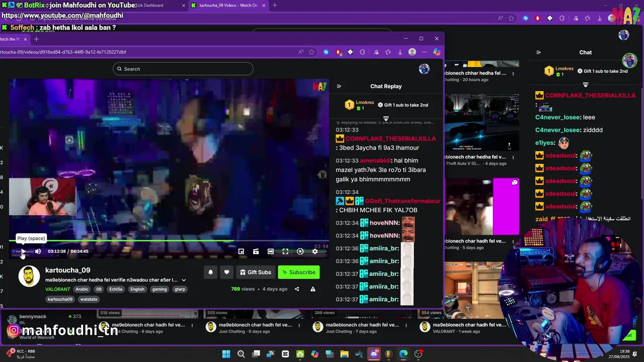644x362 pixels.
Task: Switch to the kartoucha_09 Videos tab
Action: click(227, 5)
